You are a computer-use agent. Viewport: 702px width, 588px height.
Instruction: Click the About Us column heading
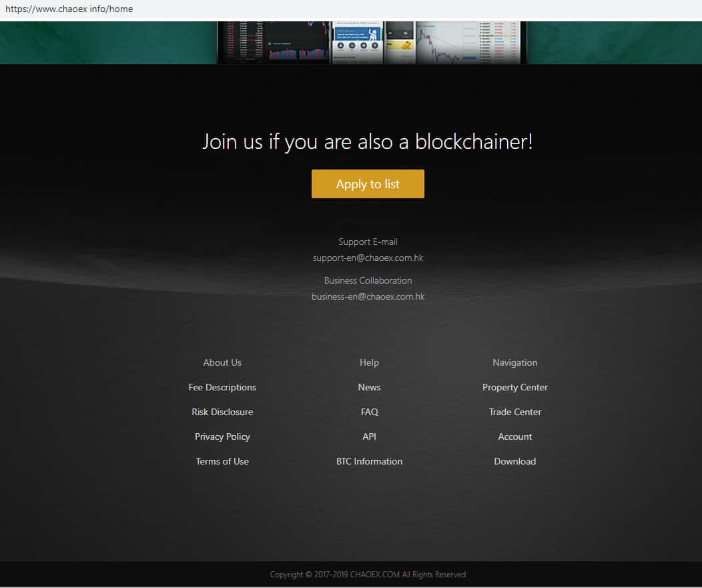(x=222, y=362)
